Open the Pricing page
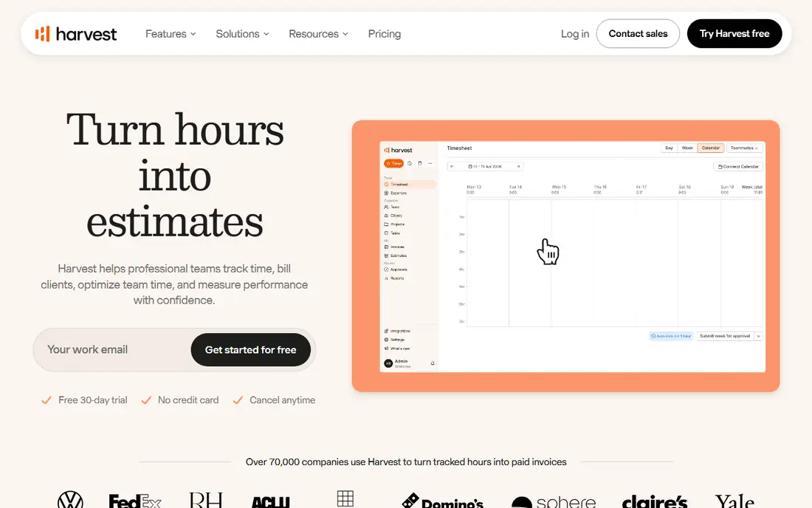Screen dimensions: 812x508 [385, 34]
